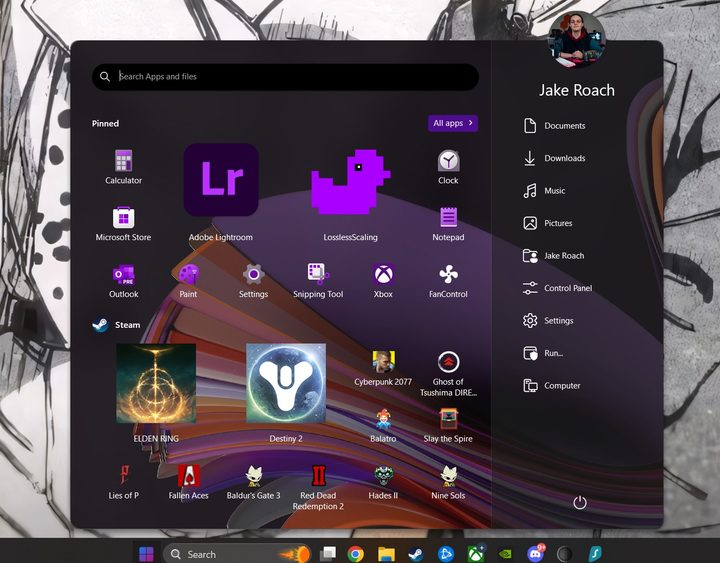Open Jake Roach user folder
The height and width of the screenshot is (563, 720).
[553, 256]
